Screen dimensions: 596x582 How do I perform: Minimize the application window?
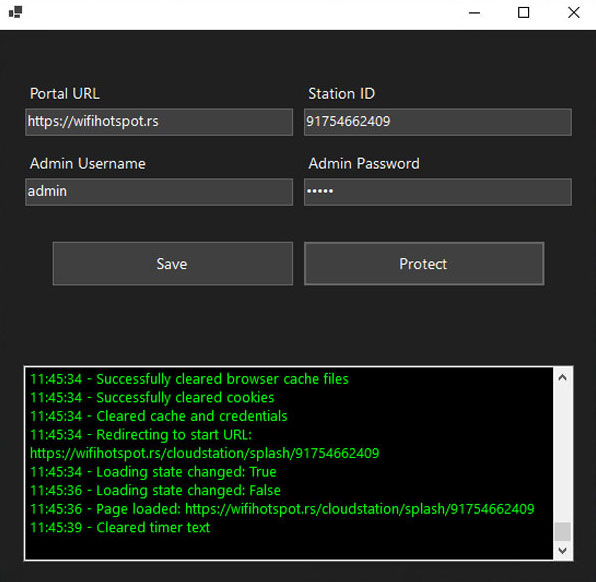click(x=474, y=13)
